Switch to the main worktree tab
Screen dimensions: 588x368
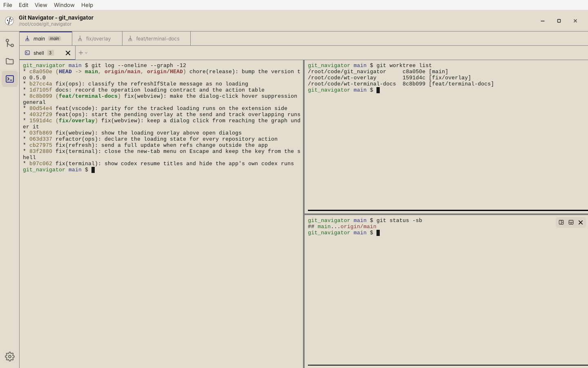(46, 38)
